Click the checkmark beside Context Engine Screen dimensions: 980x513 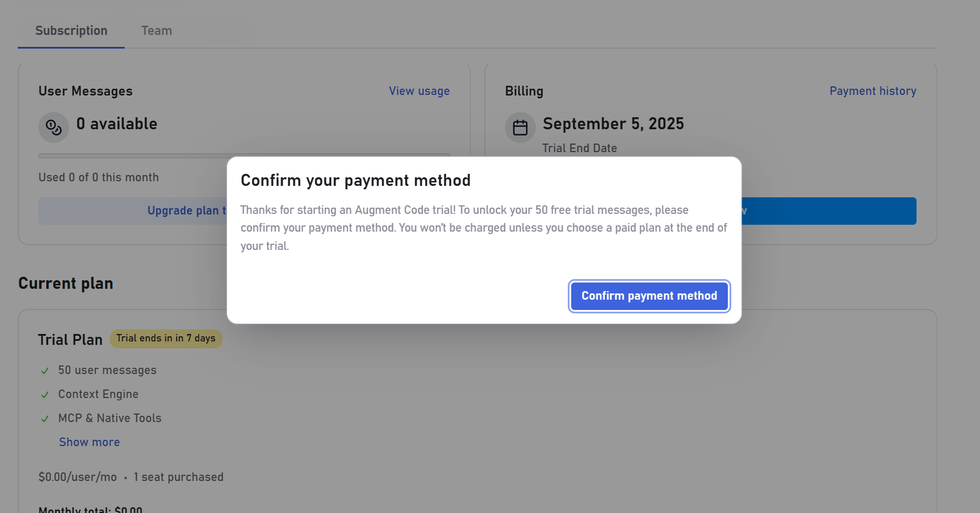click(x=45, y=395)
